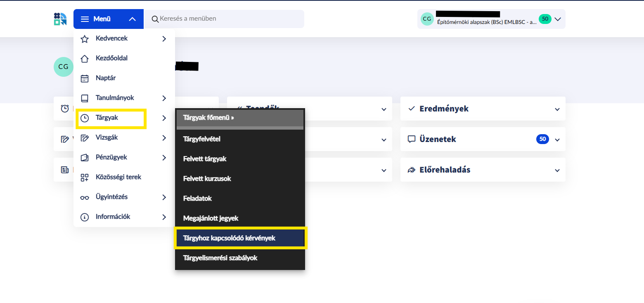Choose Felvett tárgyak in submenu
The width and height of the screenshot is (644, 303).
tap(205, 159)
